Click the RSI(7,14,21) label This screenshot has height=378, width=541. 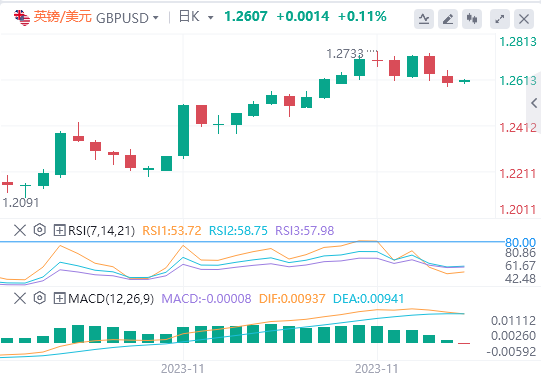101,230
